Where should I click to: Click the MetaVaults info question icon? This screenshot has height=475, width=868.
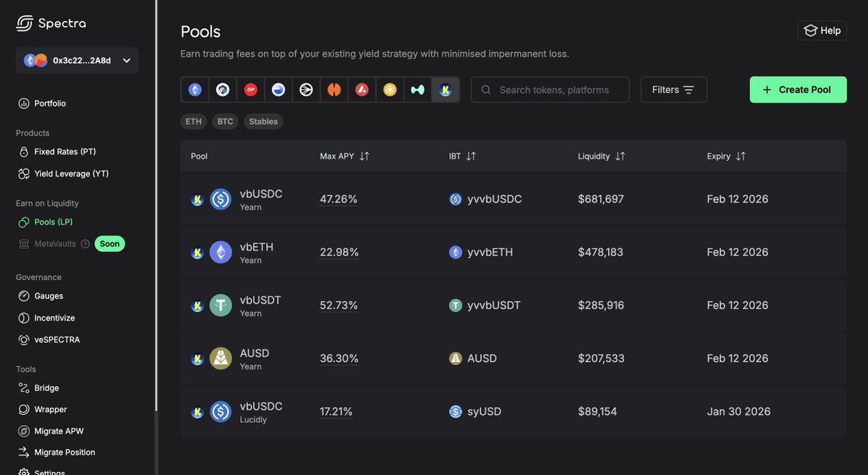point(85,244)
